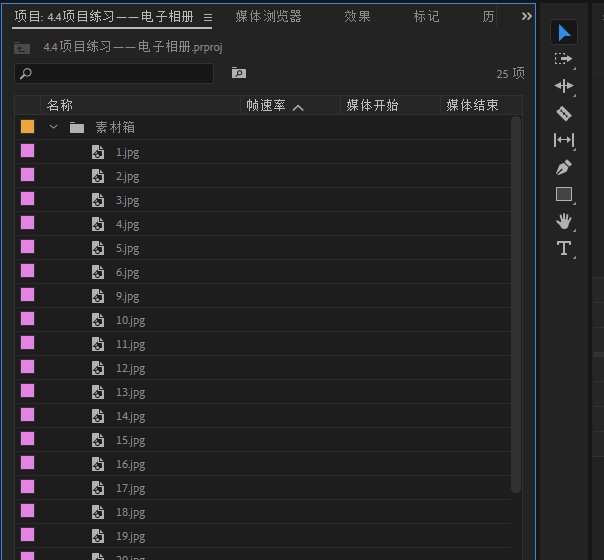Select the Pen tool
Image resolution: width=604 pixels, height=560 pixels.
[564, 167]
